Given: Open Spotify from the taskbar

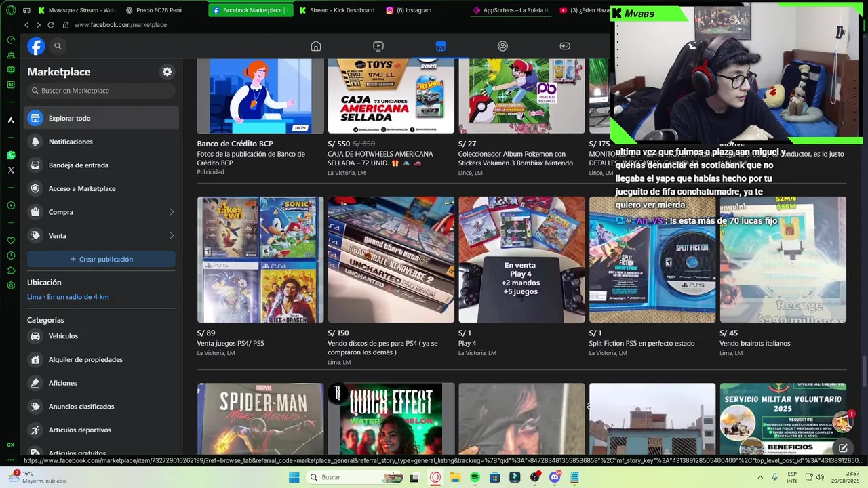Looking at the screenshot, I should click(475, 477).
